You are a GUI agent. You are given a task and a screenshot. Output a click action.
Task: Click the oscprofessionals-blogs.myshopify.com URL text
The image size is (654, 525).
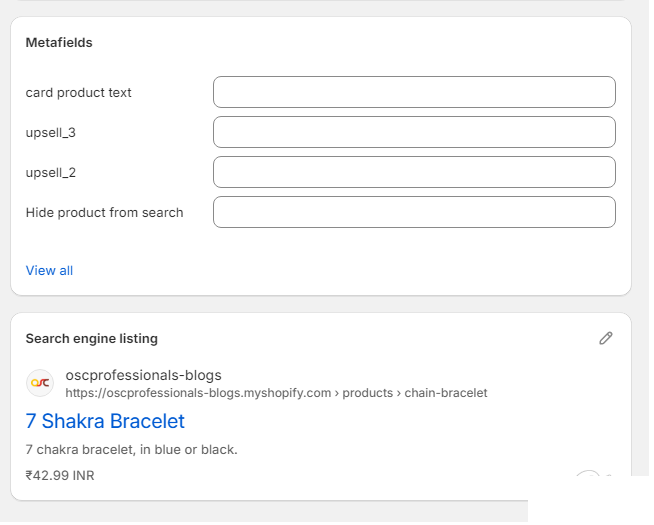198,393
